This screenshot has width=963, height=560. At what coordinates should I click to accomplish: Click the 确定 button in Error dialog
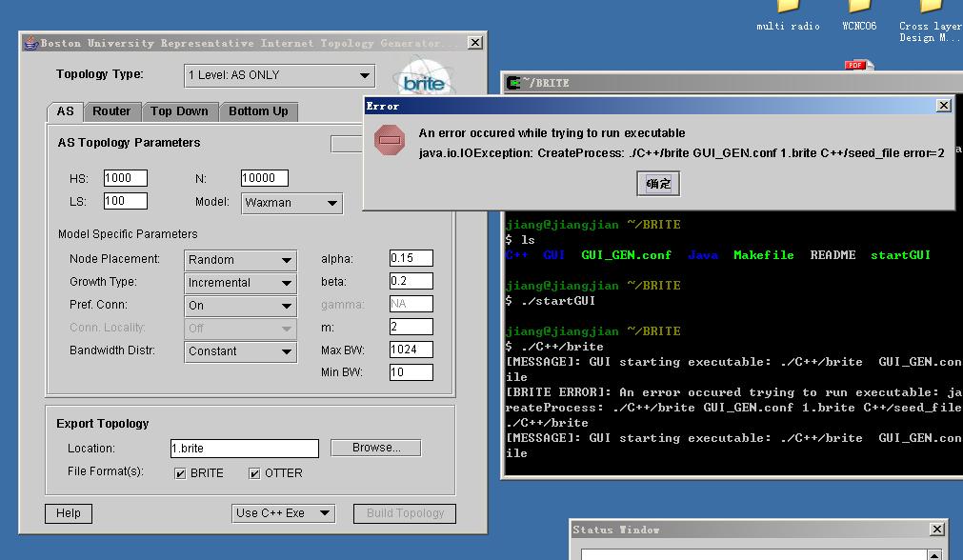pos(658,184)
